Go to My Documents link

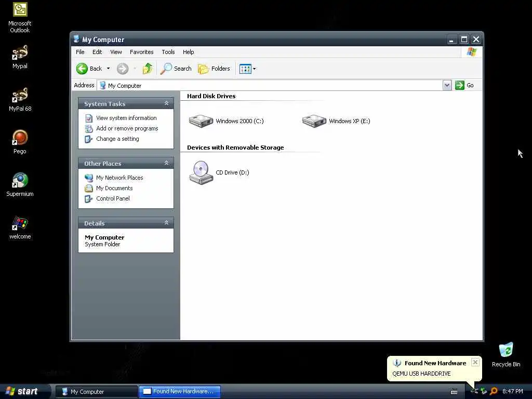(114, 188)
